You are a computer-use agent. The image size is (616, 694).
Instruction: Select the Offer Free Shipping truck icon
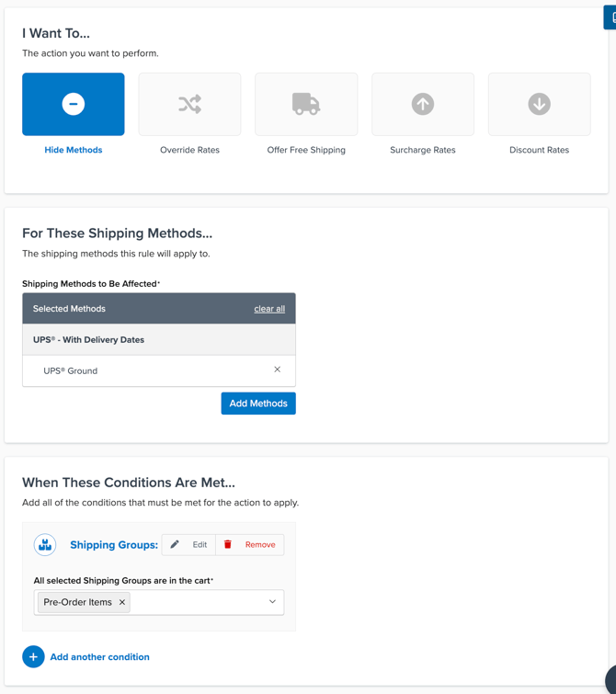306,105
